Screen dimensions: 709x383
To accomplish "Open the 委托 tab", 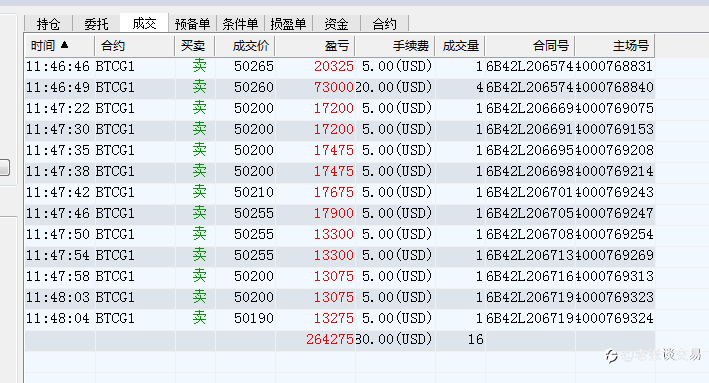I will (x=96, y=24).
